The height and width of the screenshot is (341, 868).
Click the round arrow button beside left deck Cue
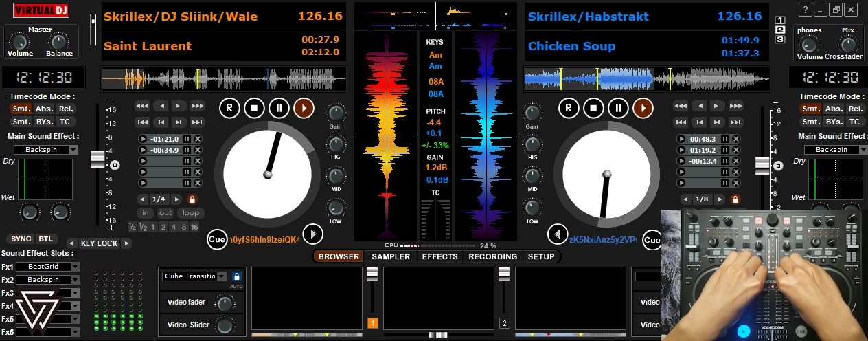pyautogui.click(x=312, y=234)
